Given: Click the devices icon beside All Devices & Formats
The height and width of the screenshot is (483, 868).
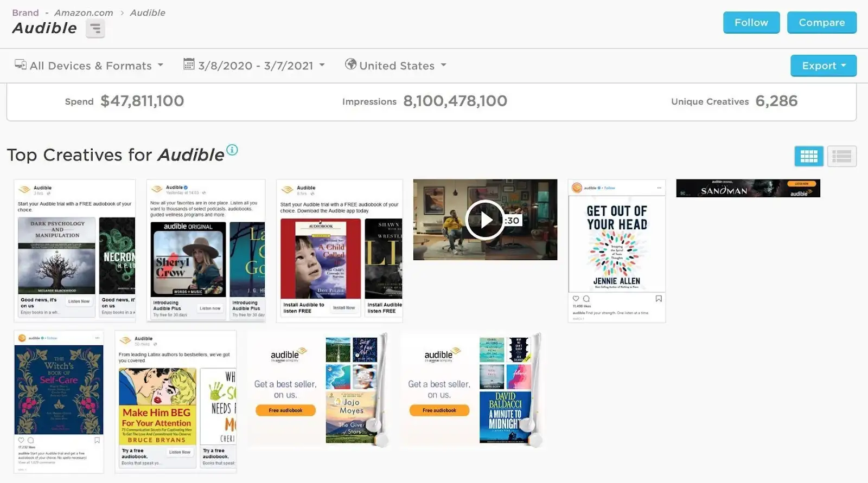Looking at the screenshot, I should pyautogui.click(x=21, y=65).
